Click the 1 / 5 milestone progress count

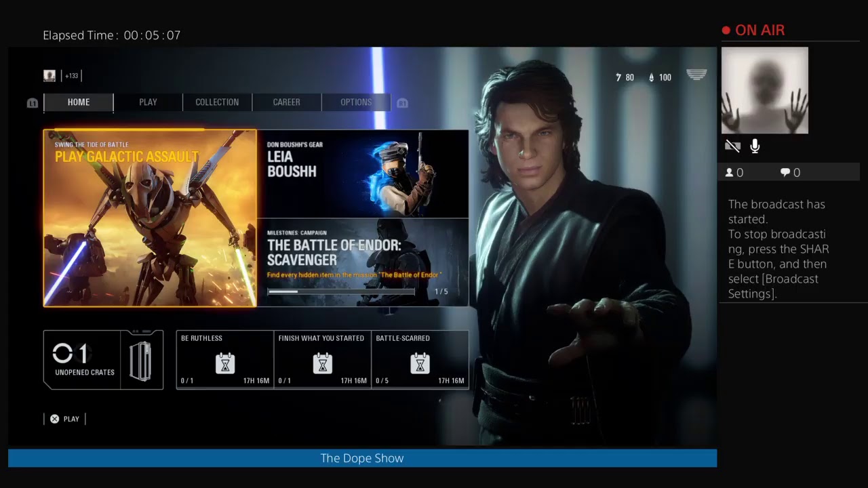coord(441,292)
